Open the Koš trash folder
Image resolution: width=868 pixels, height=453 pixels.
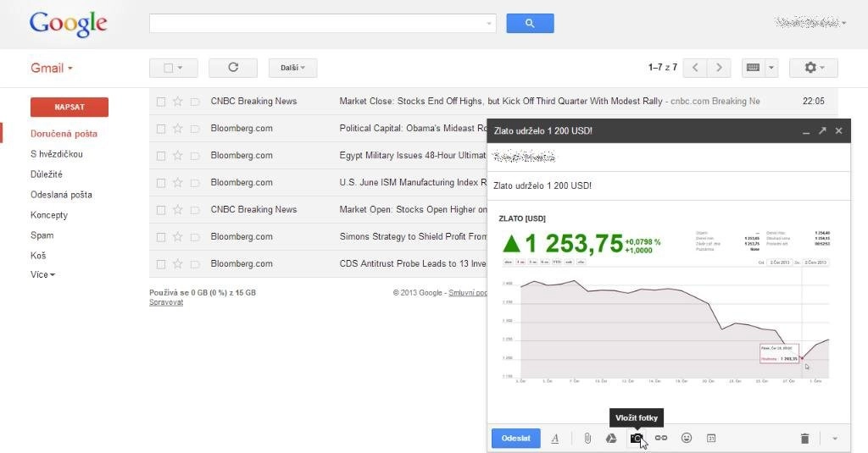click(x=38, y=256)
